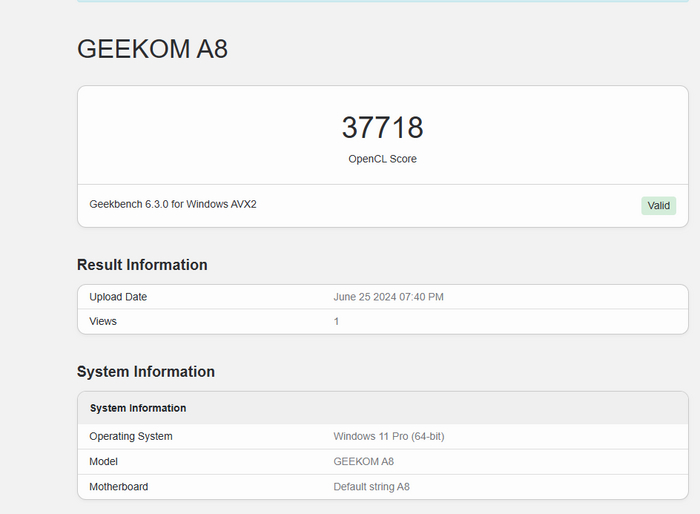Screen dimensions: 700x514
Task: Click the teal banner strip at page top
Action: [382, 1]
